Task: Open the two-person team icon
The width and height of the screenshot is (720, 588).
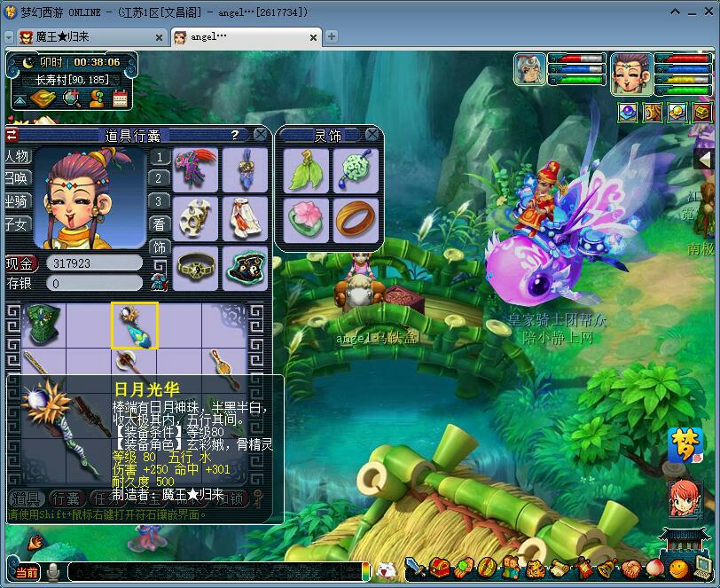Action: (x=511, y=568)
